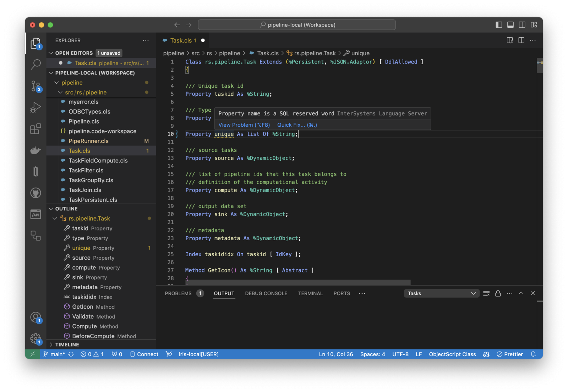This screenshot has height=392, width=568.
Task: Split the editor to the right
Action: (x=521, y=40)
